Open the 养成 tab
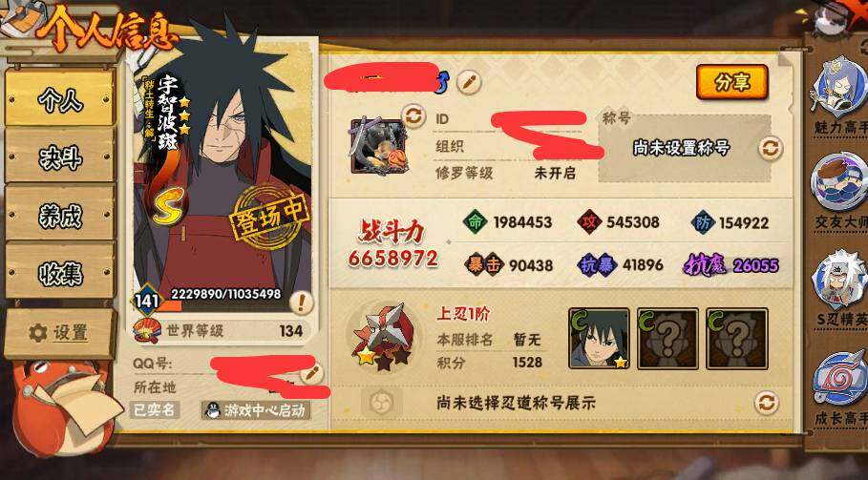This screenshot has width=868, height=480. point(60,214)
